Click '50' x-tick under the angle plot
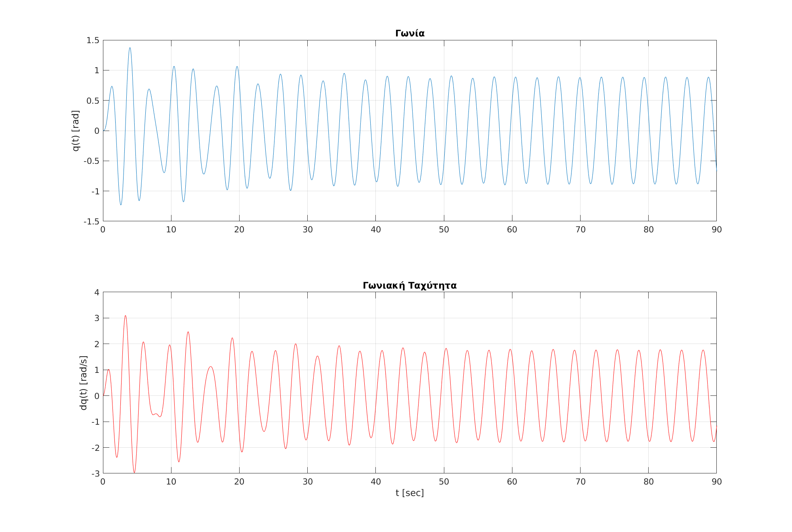 [444, 230]
